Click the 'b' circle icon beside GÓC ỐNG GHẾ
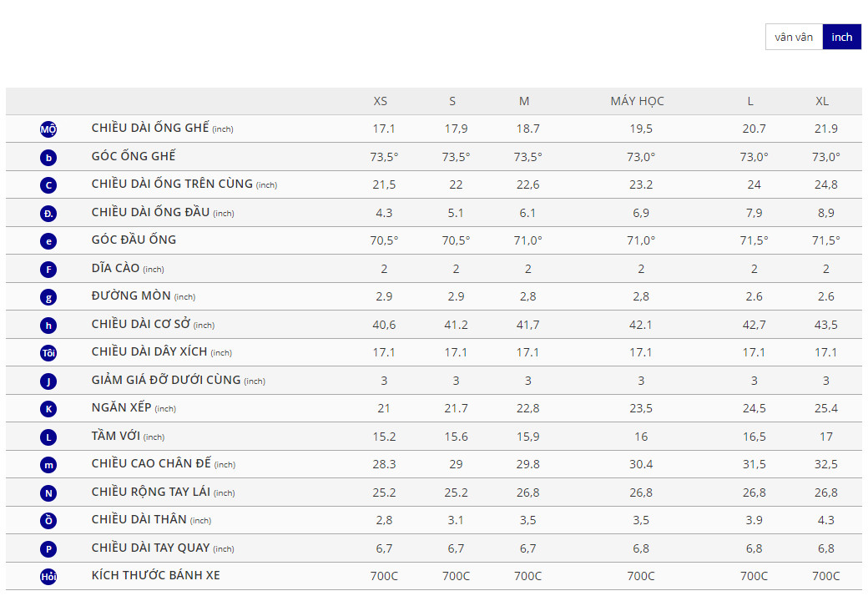Viewport: 868px width, 596px height. tap(48, 157)
